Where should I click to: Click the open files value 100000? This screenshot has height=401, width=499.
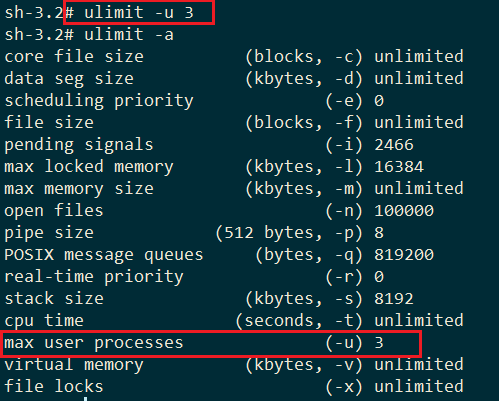[x=404, y=211]
